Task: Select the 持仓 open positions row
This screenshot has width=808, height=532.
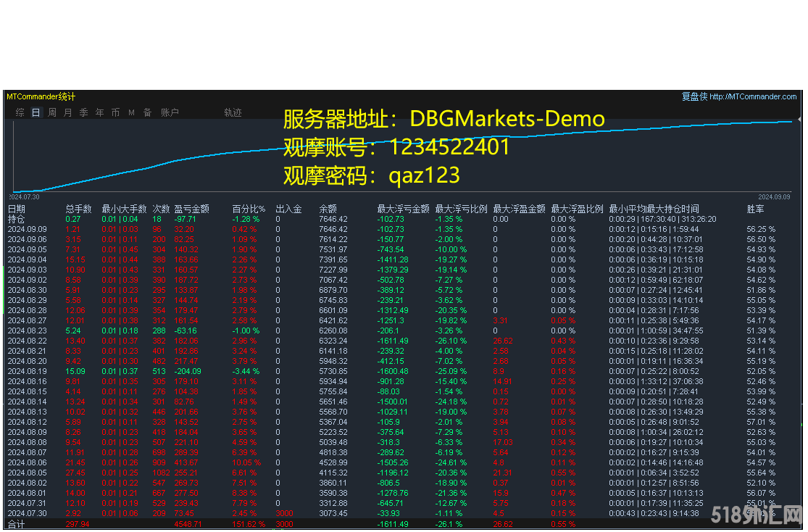Action: pos(16,218)
